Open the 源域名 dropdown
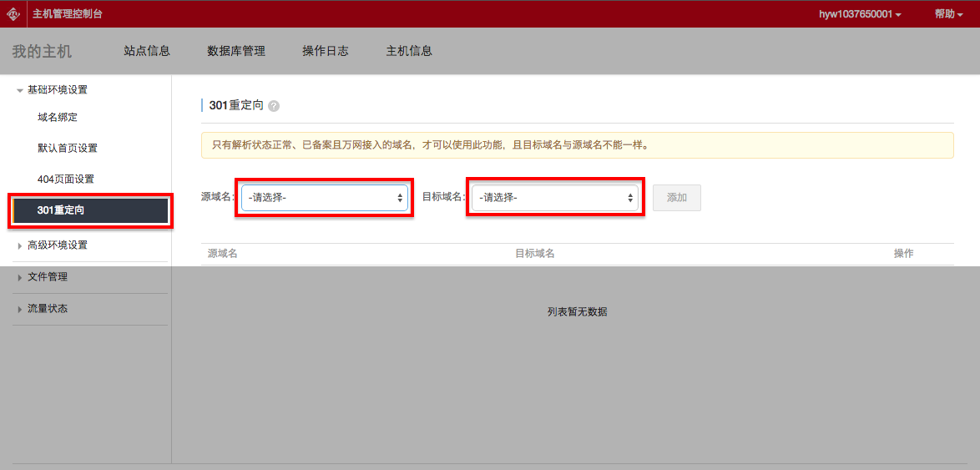The height and width of the screenshot is (470, 980). coord(325,198)
